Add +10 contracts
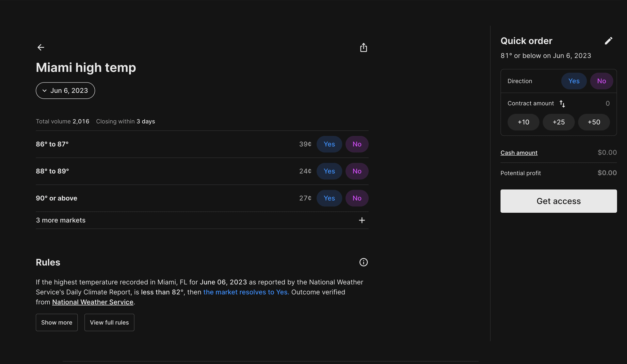The width and height of the screenshot is (627, 364). point(523,122)
